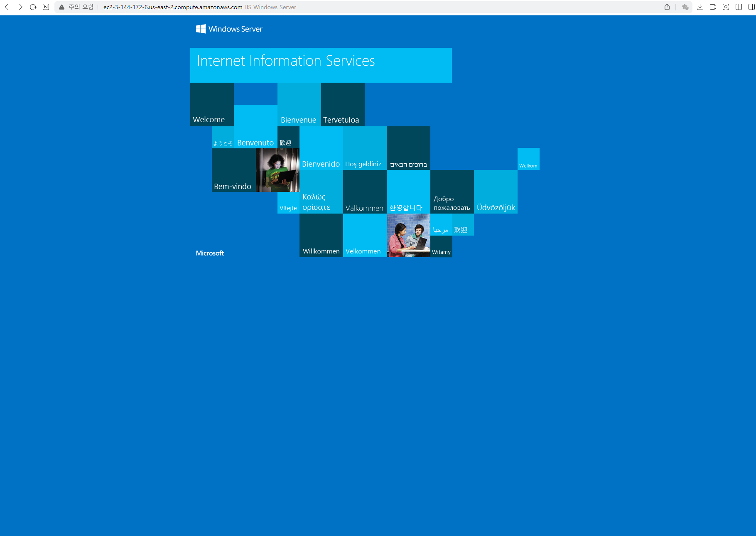Click the N icon next to reload
The height and width of the screenshot is (536, 756).
coord(46,7)
